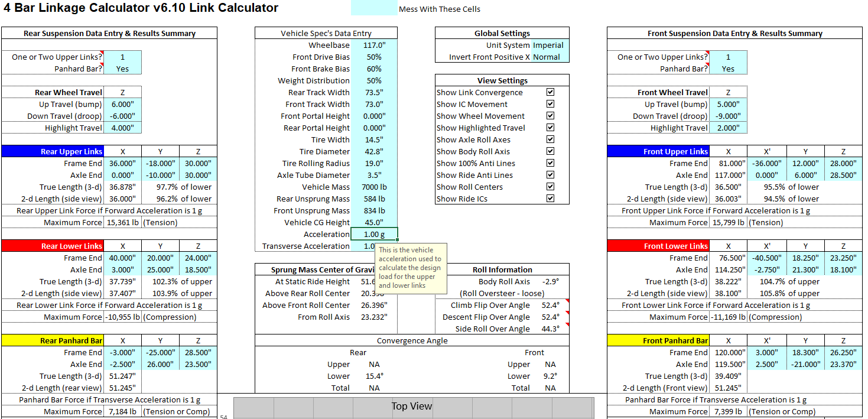
Task: Select rear Up Travel (bump) value
Action: pyautogui.click(x=122, y=104)
